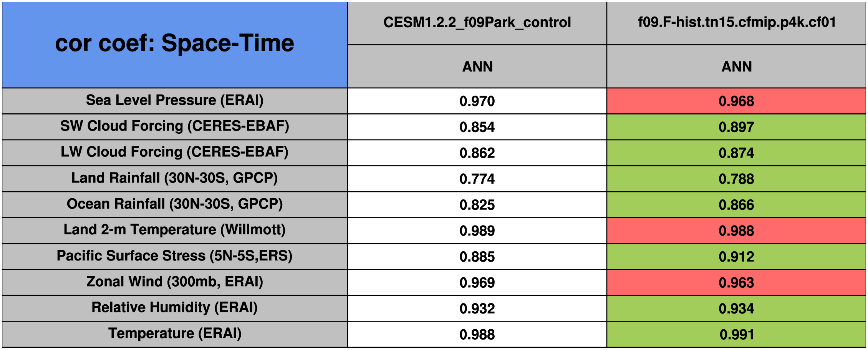Click the Sea Level Pressure (ERAI) row label

[x=175, y=101]
